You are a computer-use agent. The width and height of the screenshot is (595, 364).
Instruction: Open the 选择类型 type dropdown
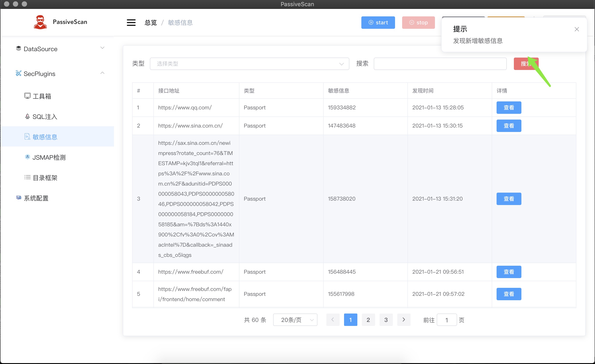tap(249, 64)
